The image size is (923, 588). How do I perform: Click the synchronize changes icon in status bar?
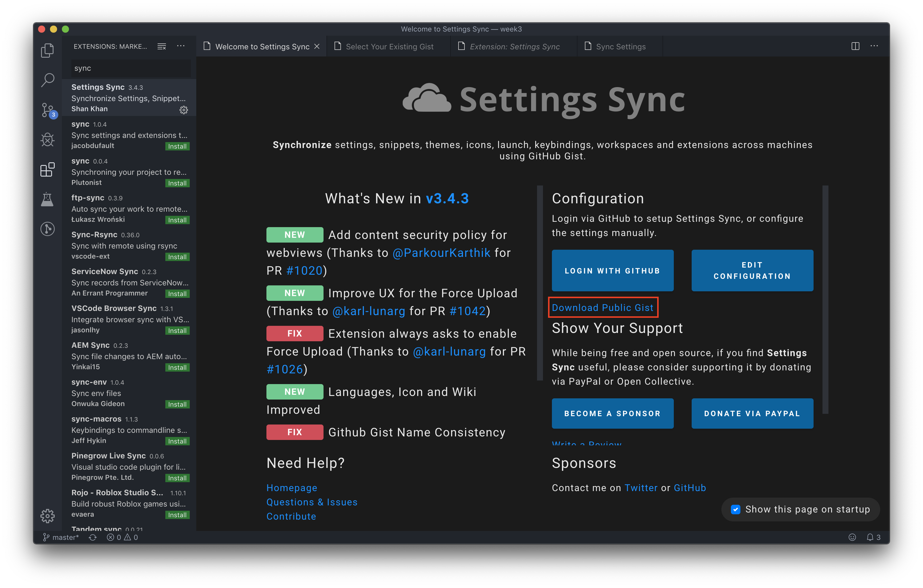pos(92,537)
